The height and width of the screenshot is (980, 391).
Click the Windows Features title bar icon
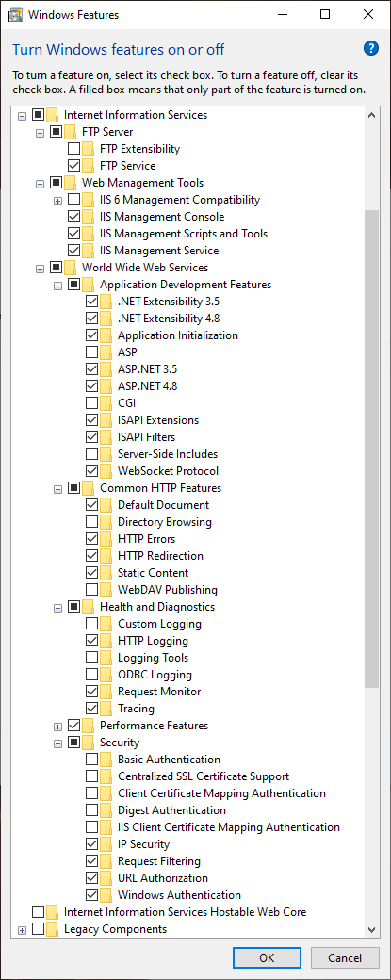[14, 14]
